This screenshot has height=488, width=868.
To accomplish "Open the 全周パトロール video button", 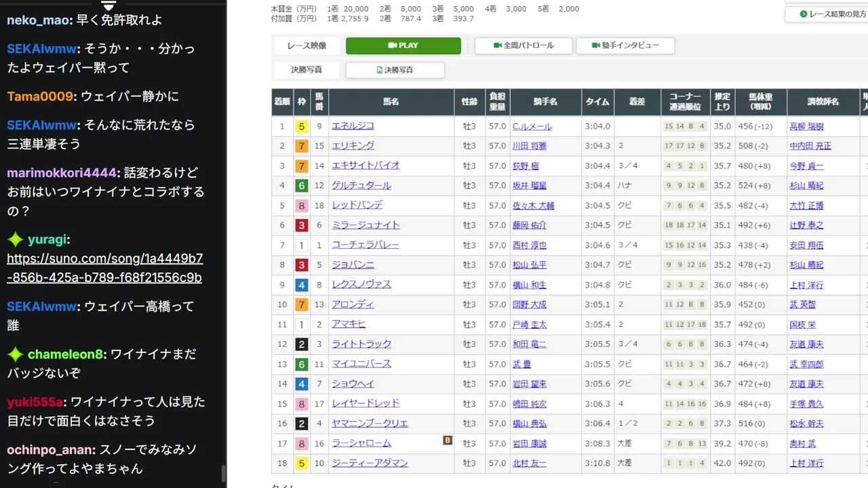I will pos(523,45).
